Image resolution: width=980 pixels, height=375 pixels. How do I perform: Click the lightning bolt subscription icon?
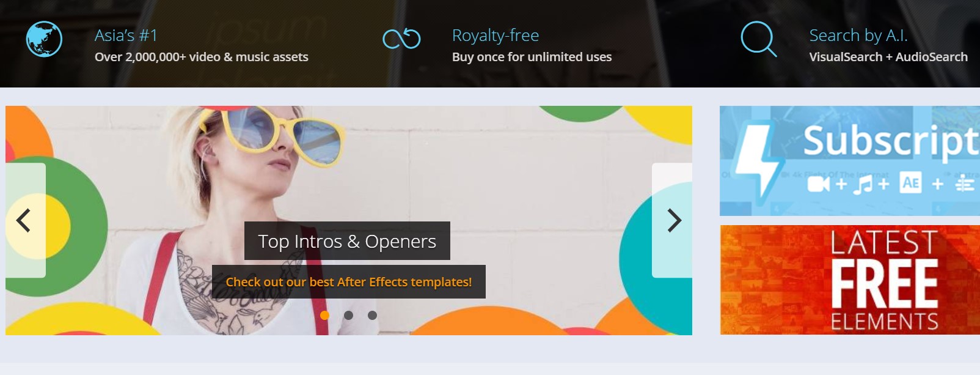coord(758,160)
